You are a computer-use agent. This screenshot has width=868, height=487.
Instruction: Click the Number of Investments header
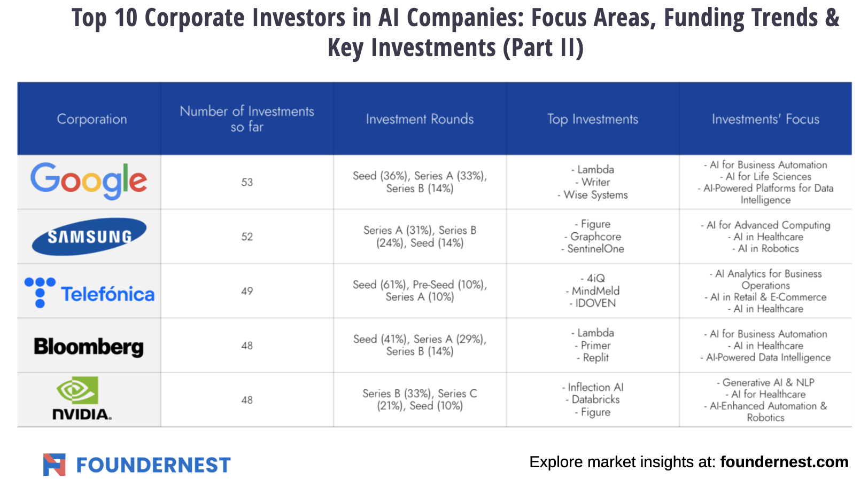(247, 119)
